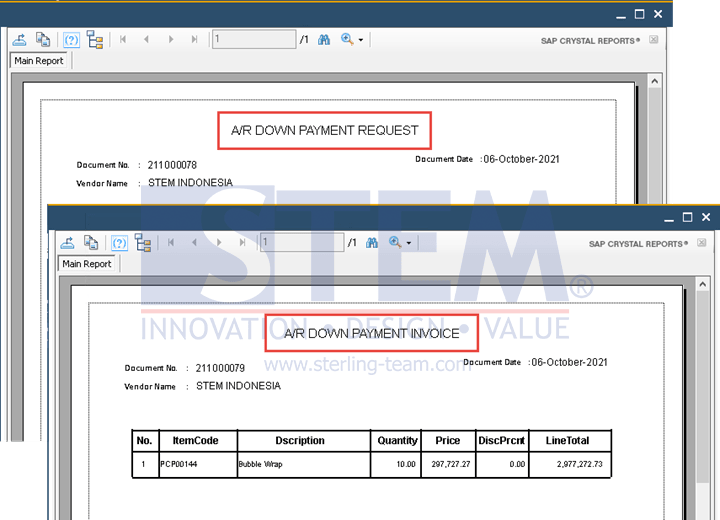This screenshot has width=720, height=520.
Task: Click Export Report icon in Request window
Action: pos(19,40)
